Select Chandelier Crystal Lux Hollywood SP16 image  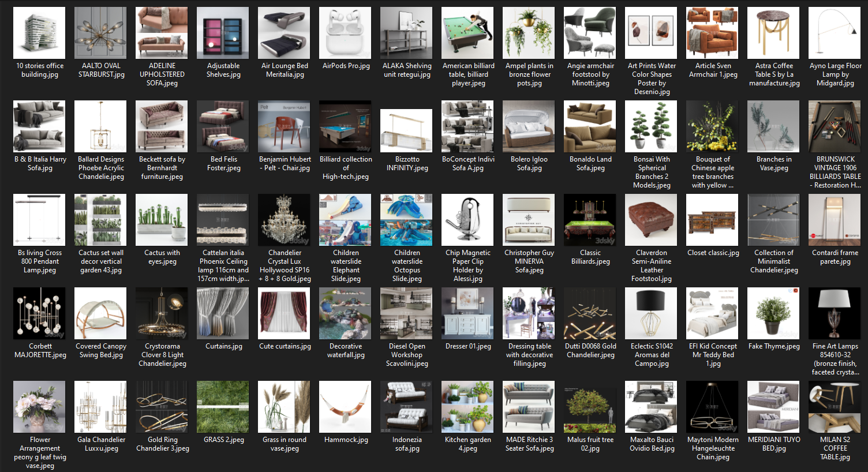(x=285, y=220)
